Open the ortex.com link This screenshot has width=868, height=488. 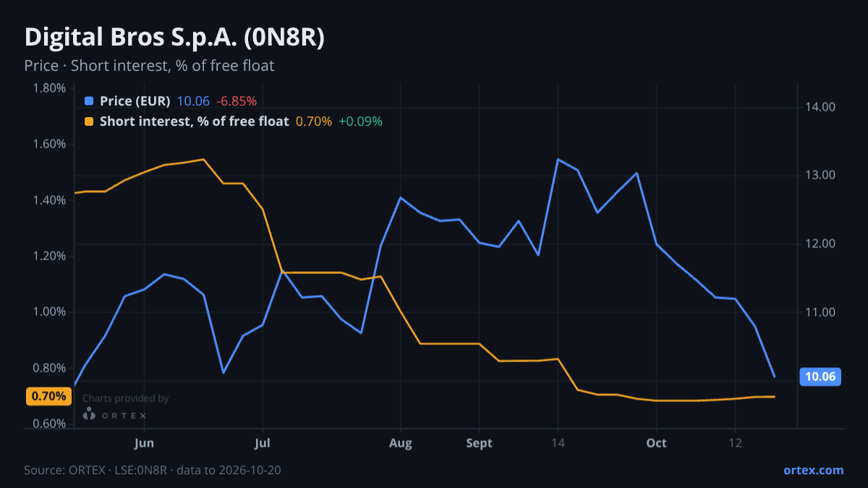[813, 470]
